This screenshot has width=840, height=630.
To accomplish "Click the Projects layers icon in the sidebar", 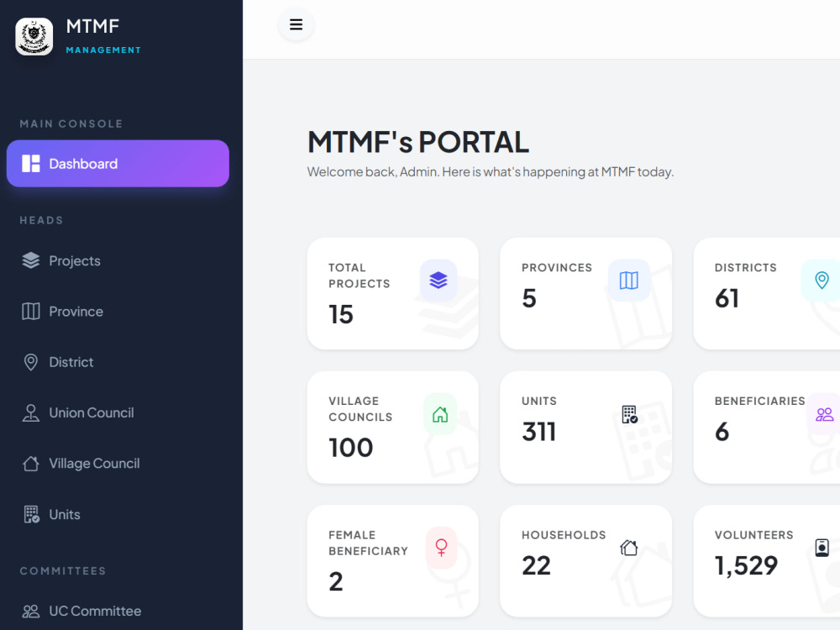I will 31,260.
